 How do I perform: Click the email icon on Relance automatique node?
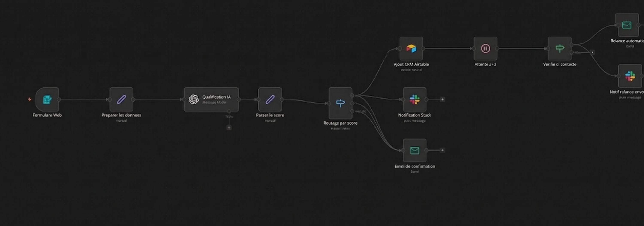[x=626, y=25]
